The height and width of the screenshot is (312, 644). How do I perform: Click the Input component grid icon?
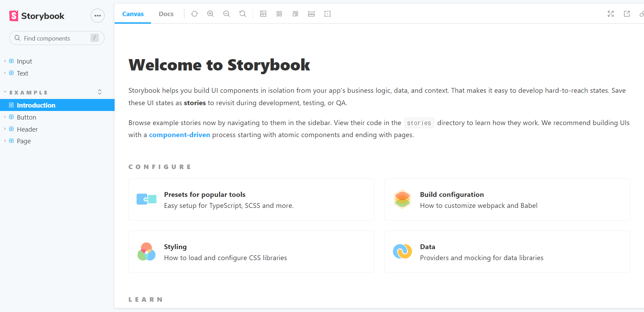pos(11,61)
